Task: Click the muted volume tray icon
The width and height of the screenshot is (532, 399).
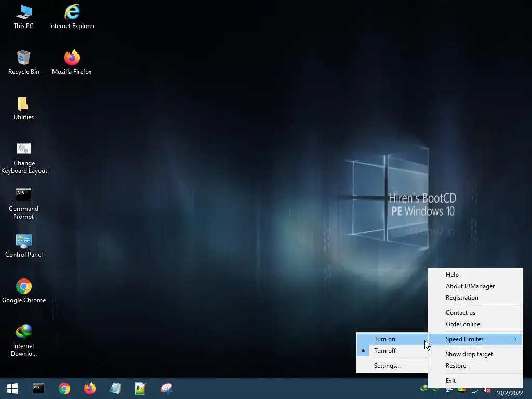Action: 486,390
